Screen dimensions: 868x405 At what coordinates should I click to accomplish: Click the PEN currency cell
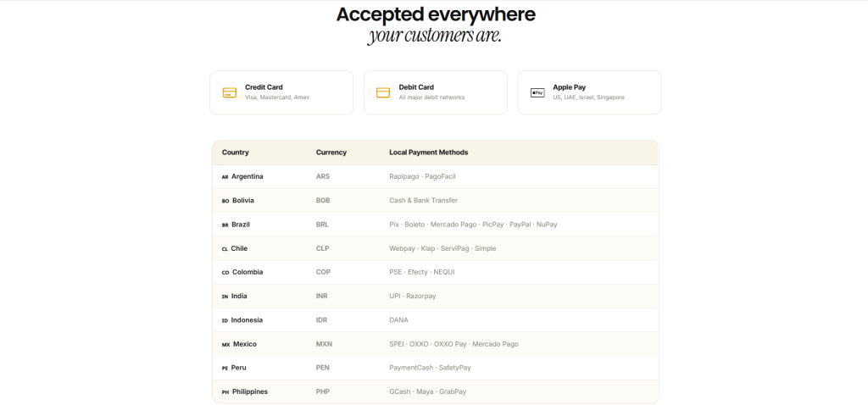[x=323, y=368]
